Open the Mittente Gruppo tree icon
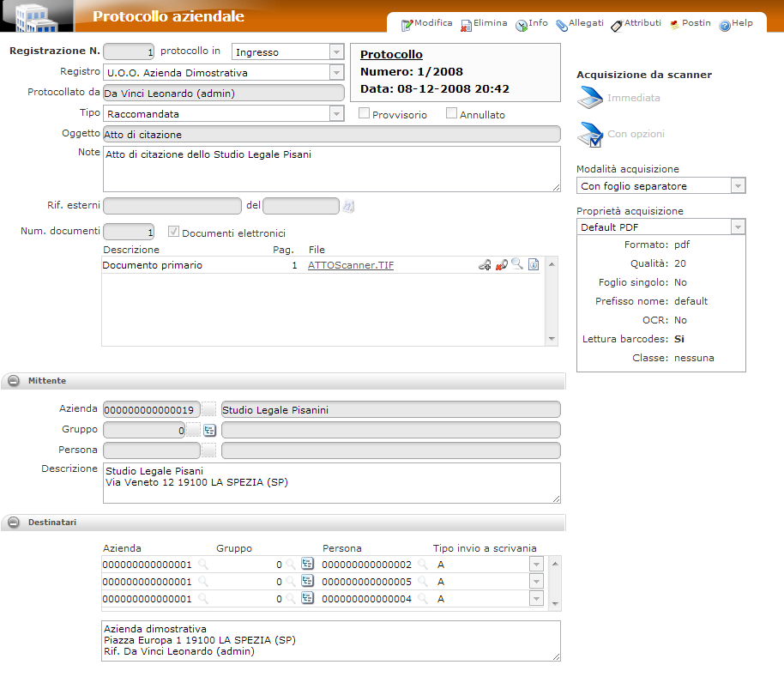 209,430
